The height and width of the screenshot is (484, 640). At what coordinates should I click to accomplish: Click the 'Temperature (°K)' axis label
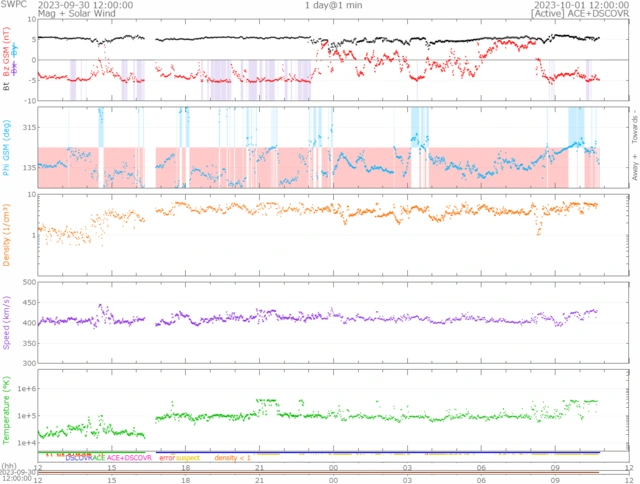pos(6,410)
